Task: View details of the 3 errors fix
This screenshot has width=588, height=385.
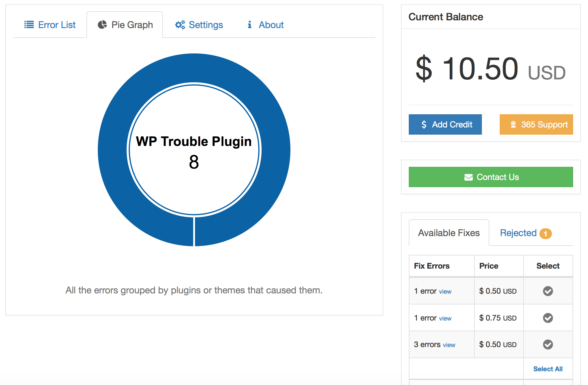Action: coord(449,345)
